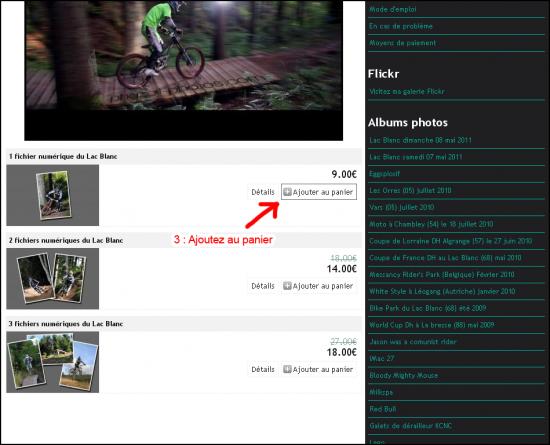Add 2 fichiers numériques to the cart
Screen dimensions: 550x445
tap(319, 286)
